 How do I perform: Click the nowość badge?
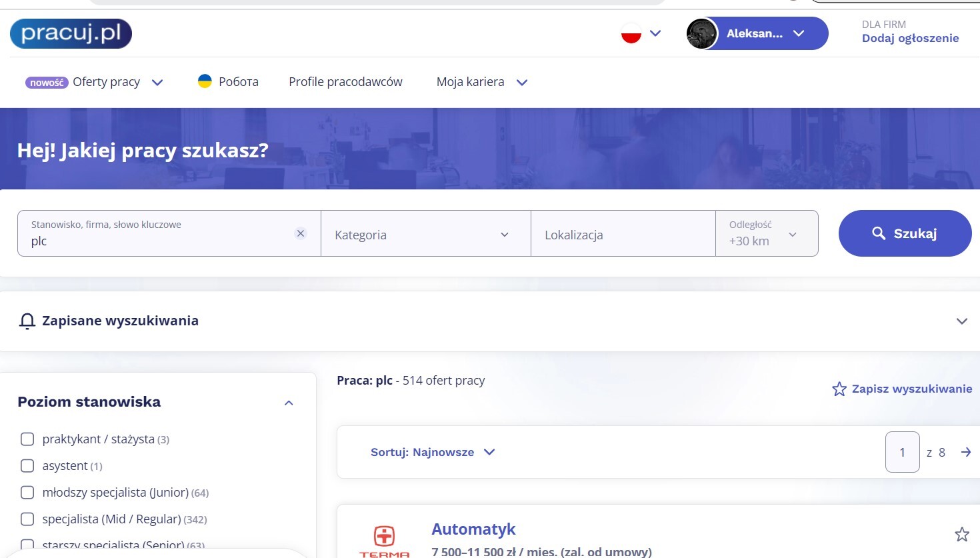coord(47,83)
